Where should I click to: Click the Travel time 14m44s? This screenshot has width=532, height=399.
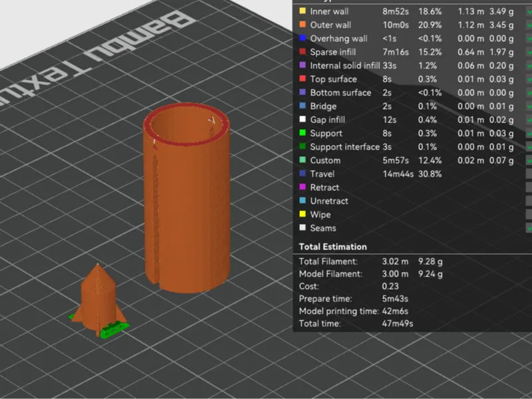click(x=398, y=174)
